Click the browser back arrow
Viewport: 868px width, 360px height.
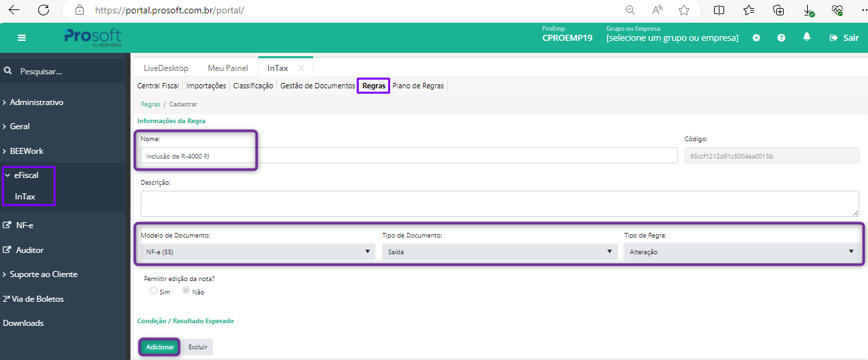click(x=13, y=10)
